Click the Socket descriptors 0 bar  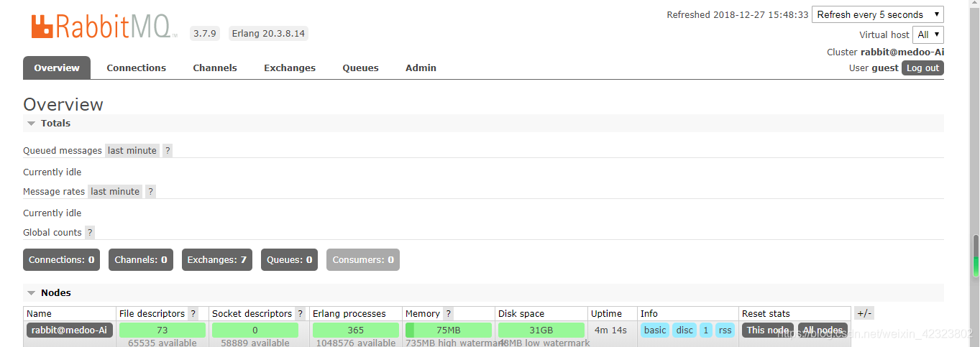[x=255, y=330]
